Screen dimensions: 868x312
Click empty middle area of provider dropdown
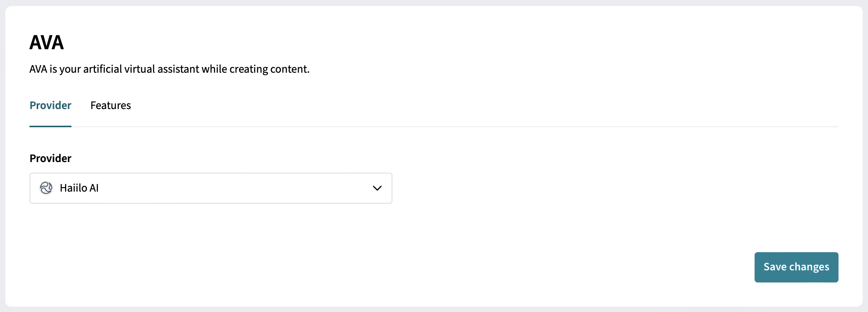tap(234, 188)
